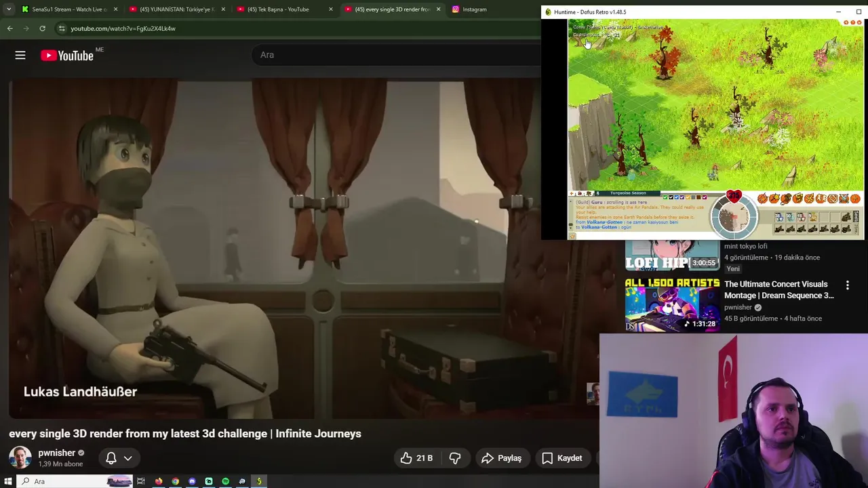Screen dimensions: 868x488
Task: Reload the YouTube page
Action: 42,28
